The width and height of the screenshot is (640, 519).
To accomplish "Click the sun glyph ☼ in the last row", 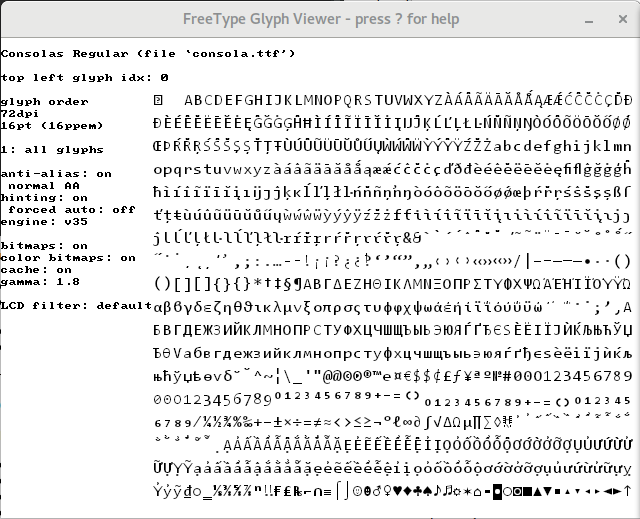I will (x=457, y=492).
